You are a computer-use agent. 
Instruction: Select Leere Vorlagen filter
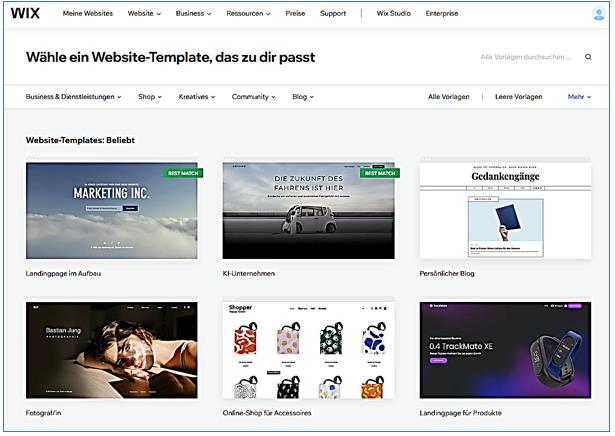pos(519,96)
